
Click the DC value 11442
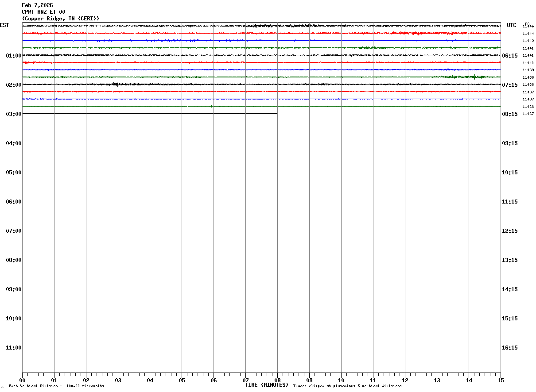pyautogui.click(x=528, y=41)
